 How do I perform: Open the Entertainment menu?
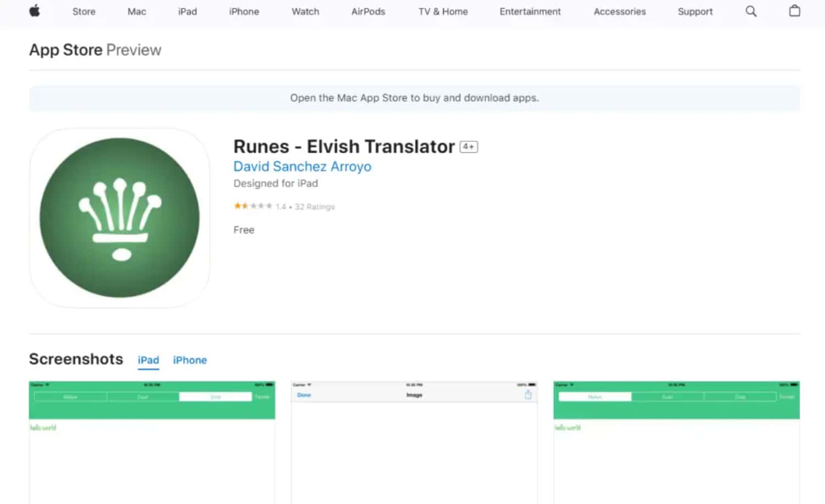click(530, 12)
